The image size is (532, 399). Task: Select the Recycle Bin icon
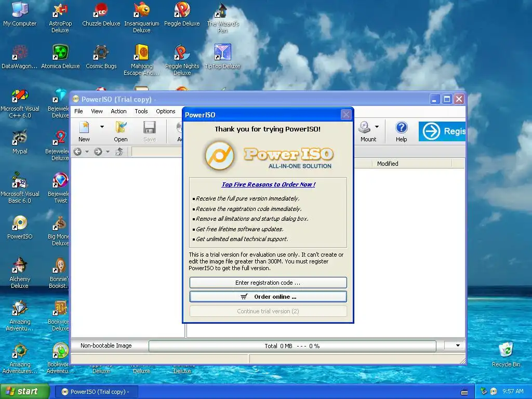click(x=506, y=354)
